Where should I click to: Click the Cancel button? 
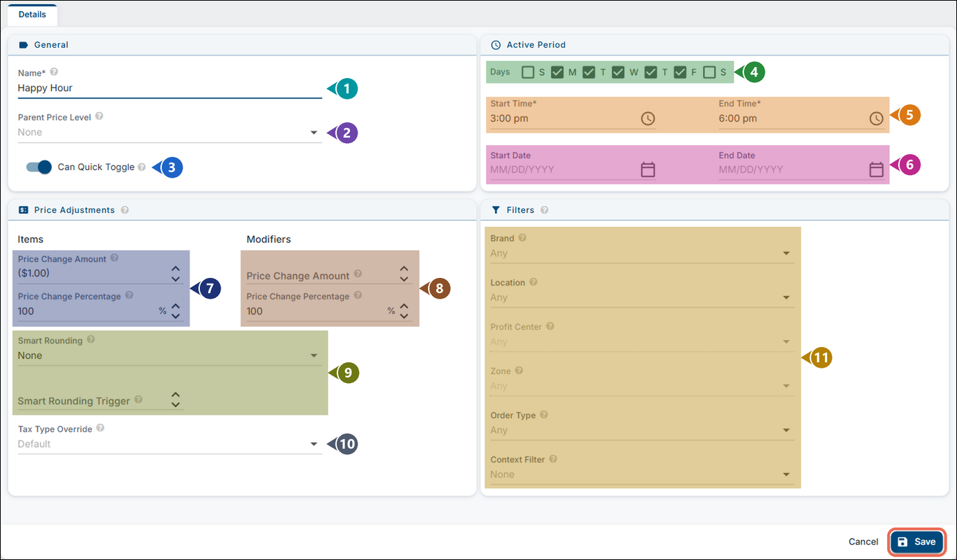[863, 542]
